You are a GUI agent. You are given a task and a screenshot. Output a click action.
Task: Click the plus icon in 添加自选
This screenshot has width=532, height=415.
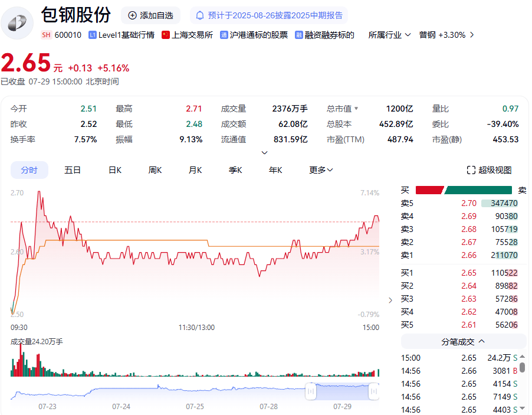(132, 15)
